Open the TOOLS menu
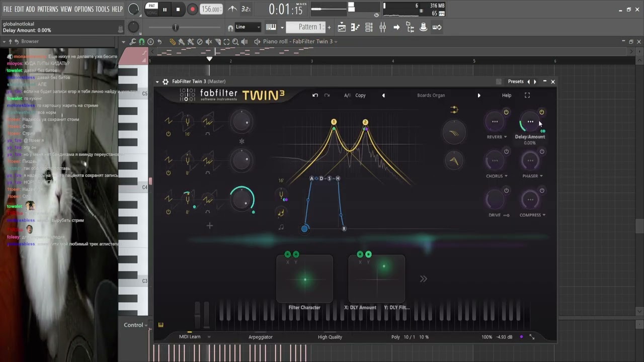The image size is (644, 362). [103, 9]
